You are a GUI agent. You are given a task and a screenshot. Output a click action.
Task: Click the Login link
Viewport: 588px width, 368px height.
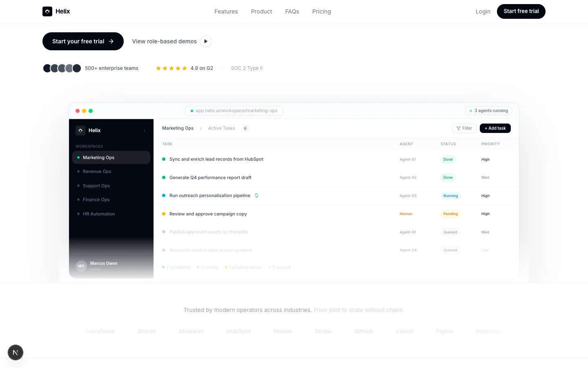(x=483, y=11)
